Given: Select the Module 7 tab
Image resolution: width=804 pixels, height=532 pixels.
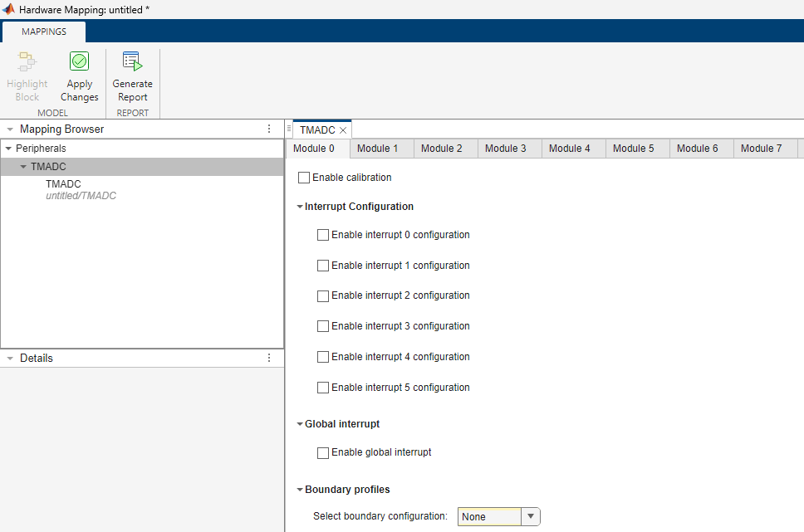Looking at the screenshot, I should (761, 149).
